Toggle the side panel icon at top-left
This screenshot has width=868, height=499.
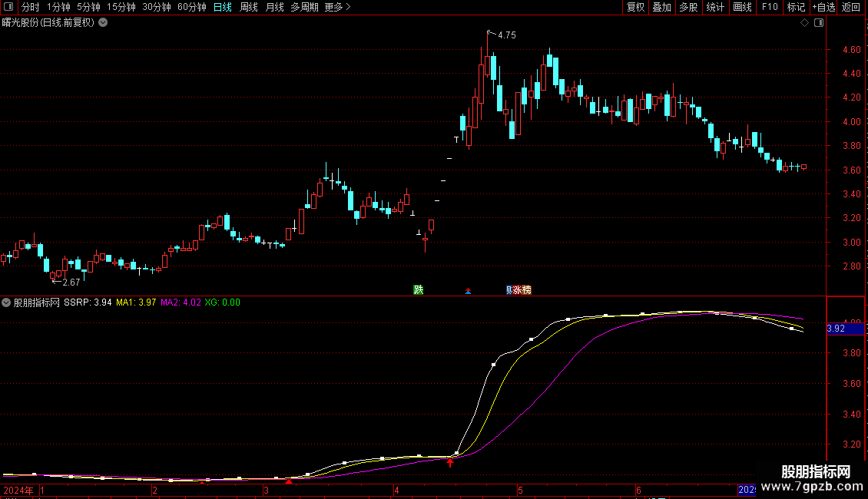click(x=8, y=7)
